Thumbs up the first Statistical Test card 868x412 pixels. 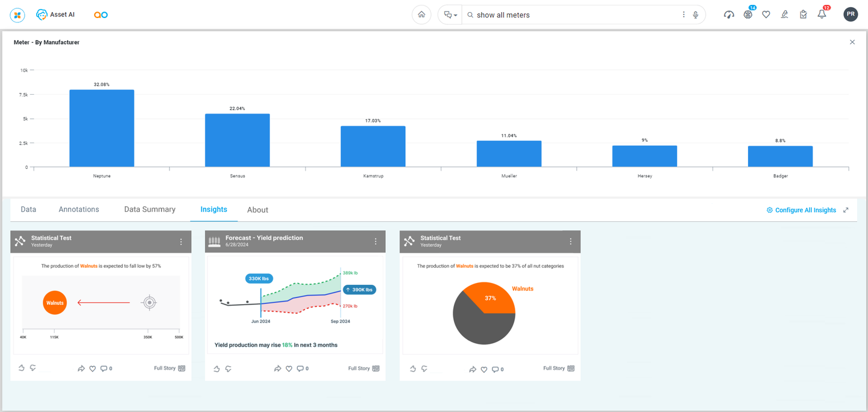(x=22, y=368)
